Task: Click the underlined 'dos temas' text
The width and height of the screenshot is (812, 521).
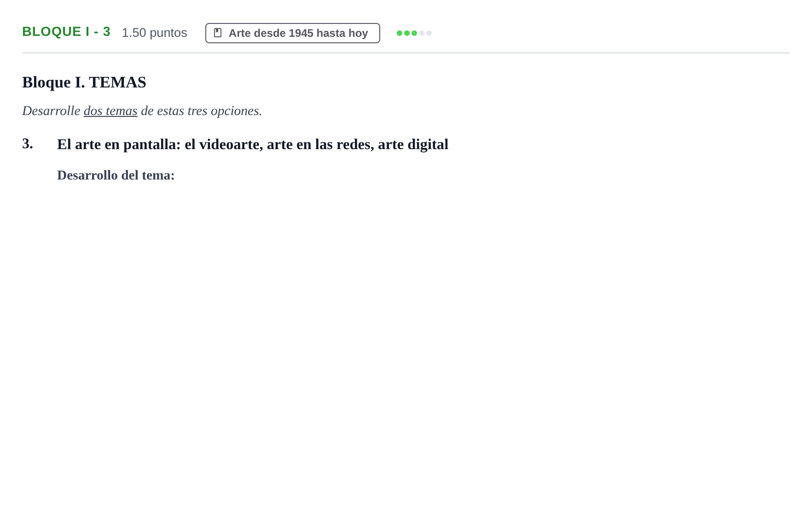Action: (x=110, y=111)
